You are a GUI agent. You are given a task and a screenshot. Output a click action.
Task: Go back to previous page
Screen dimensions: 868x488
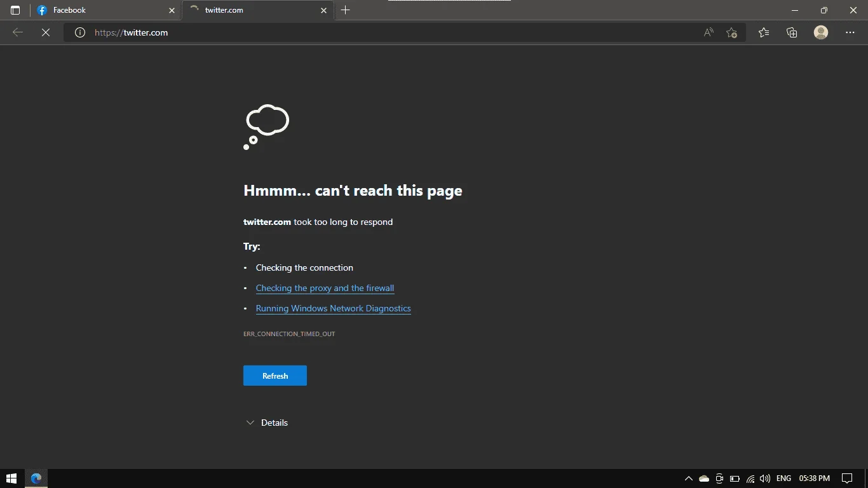[x=18, y=32]
